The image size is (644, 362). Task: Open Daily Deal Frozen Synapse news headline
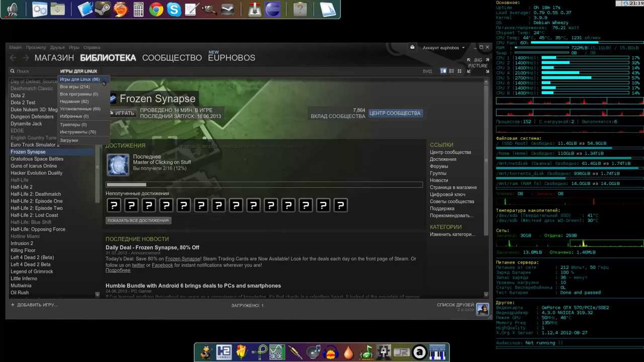point(152,247)
